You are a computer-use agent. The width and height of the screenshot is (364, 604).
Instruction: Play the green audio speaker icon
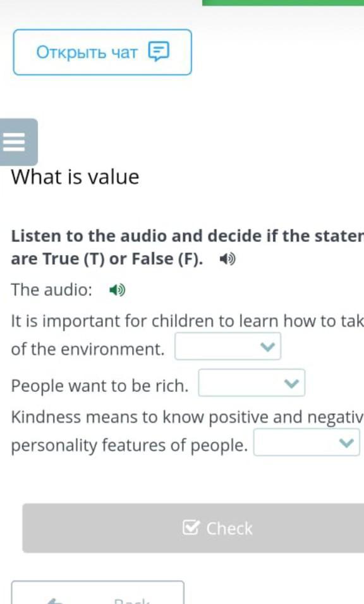pyautogui.click(x=117, y=289)
